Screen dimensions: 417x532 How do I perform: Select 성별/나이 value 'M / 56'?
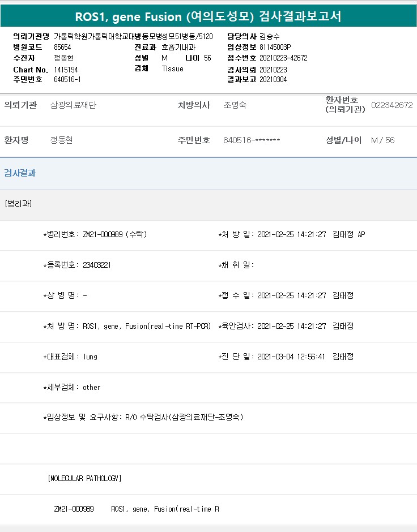[382, 140]
